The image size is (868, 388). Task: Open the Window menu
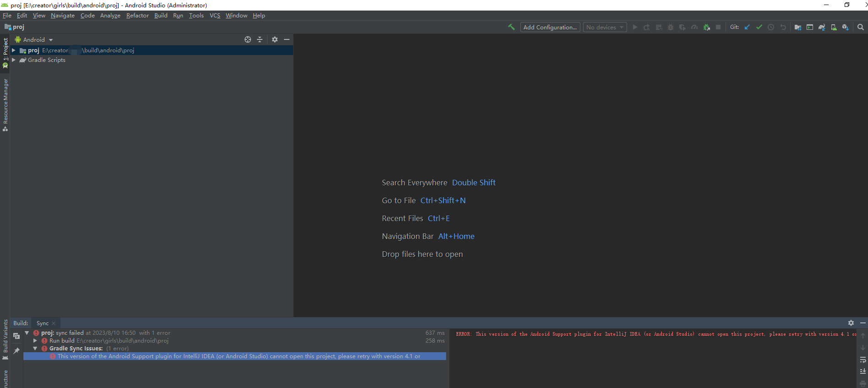pyautogui.click(x=236, y=16)
